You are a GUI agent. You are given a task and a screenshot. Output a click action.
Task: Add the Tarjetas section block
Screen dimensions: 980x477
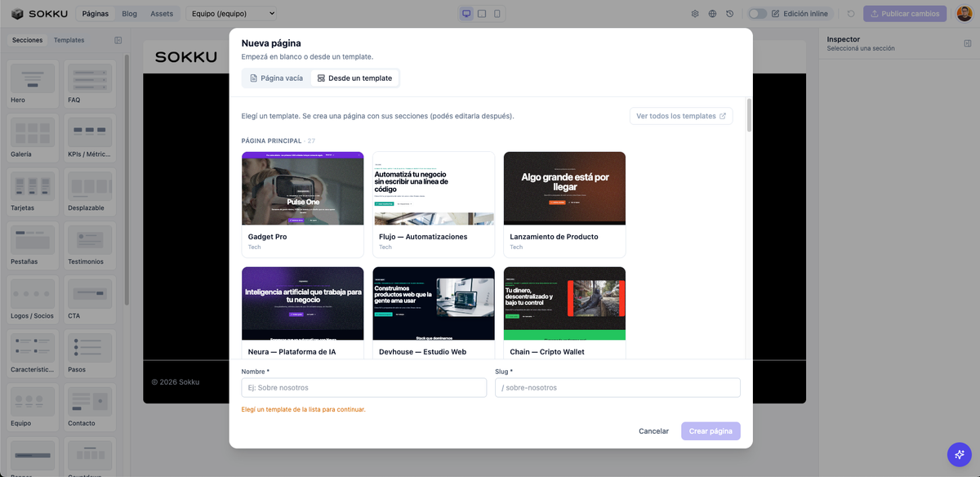tap(33, 191)
